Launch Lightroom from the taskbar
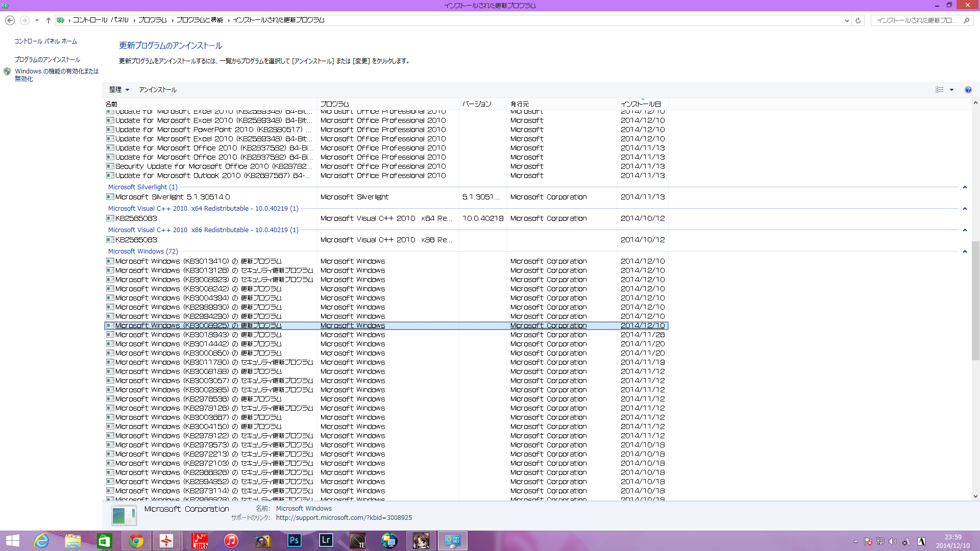980x551 pixels. [326, 541]
